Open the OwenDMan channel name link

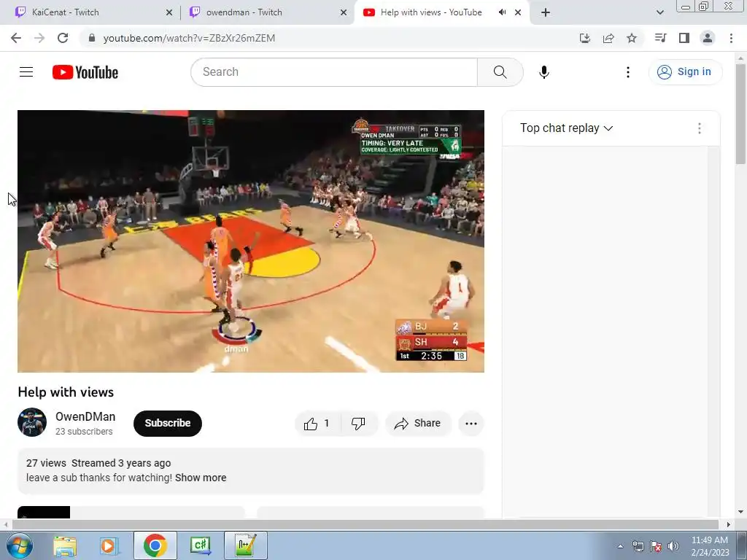(85, 416)
